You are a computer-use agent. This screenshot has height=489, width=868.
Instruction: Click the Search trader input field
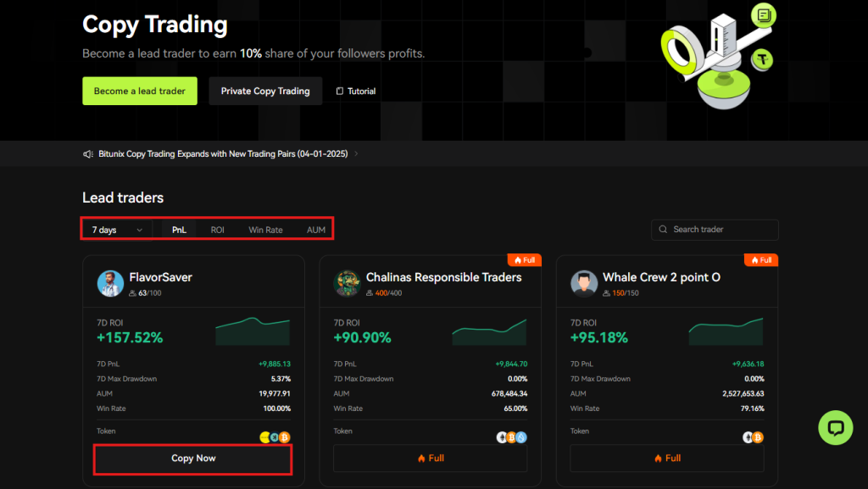coord(721,230)
